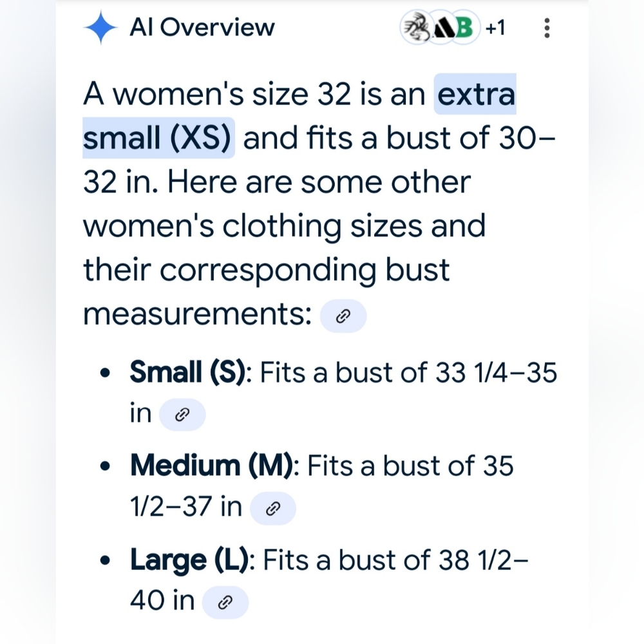644x644 pixels.
Task: Open the three-dot more options menu
Action: click(x=547, y=28)
